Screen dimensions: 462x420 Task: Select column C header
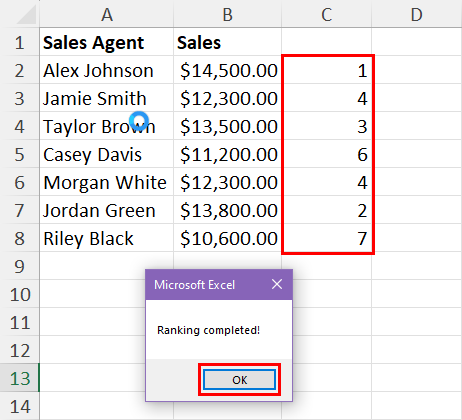pos(327,14)
